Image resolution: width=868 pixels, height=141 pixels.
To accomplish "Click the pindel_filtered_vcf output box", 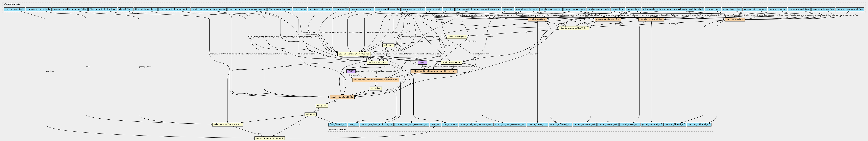I will [x=629, y=124].
